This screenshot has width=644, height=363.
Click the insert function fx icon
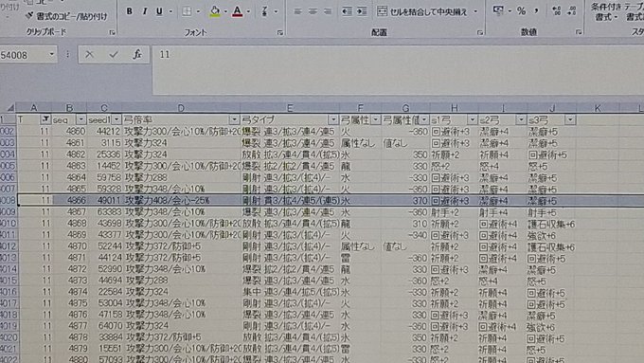tap(137, 54)
